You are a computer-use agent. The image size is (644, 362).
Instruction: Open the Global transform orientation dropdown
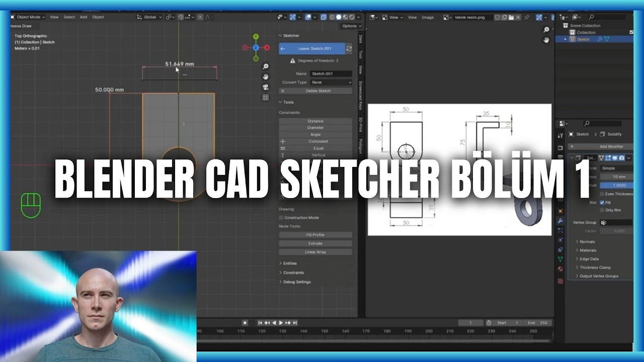pyautogui.click(x=150, y=17)
